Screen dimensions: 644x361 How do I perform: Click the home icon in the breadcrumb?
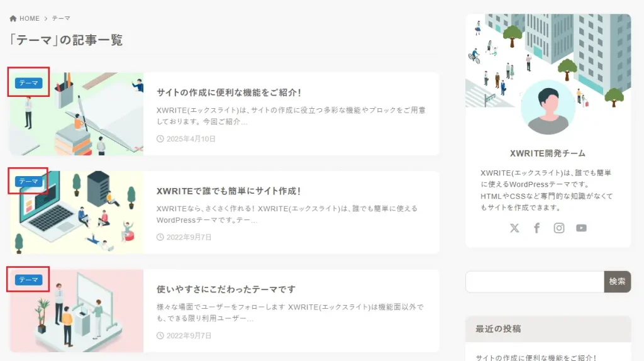point(13,18)
